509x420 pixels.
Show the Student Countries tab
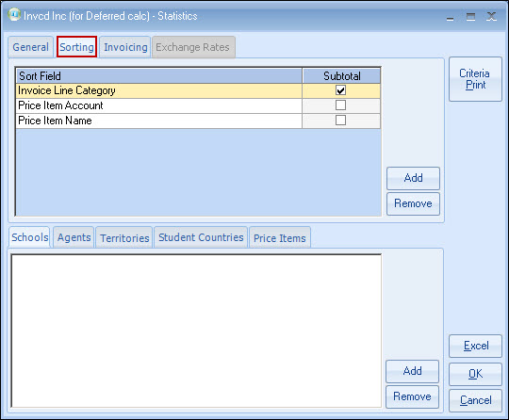(201, 237)
